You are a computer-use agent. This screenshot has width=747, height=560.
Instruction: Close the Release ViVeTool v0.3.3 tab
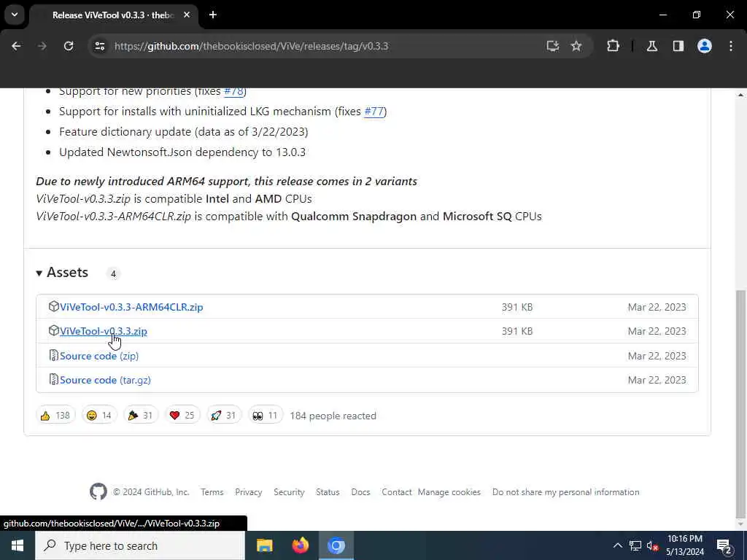[x=187, y=15]
